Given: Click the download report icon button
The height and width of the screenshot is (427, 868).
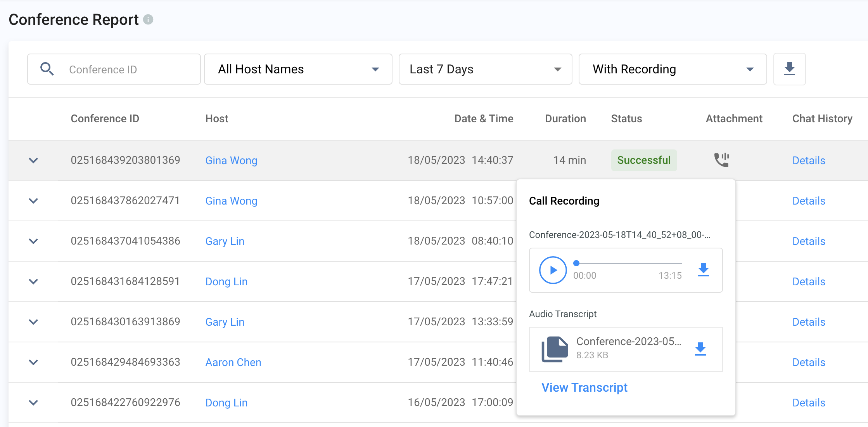Looking at the screenshot, I should point(789,69).
